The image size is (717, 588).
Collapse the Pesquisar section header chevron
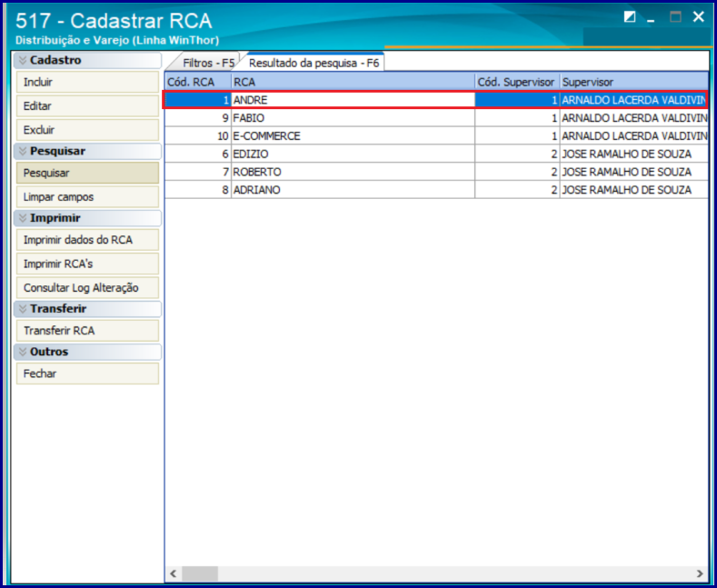pyautogui.click(x=23, y=152)
